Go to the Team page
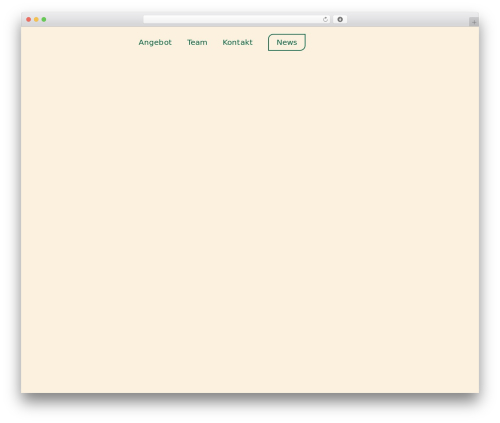Screen dimensions: 500x423 tap(197, 42)
